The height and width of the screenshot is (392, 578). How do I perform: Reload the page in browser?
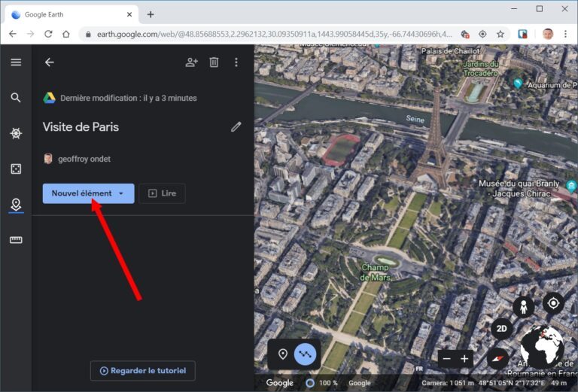click(x=48, y=34)
